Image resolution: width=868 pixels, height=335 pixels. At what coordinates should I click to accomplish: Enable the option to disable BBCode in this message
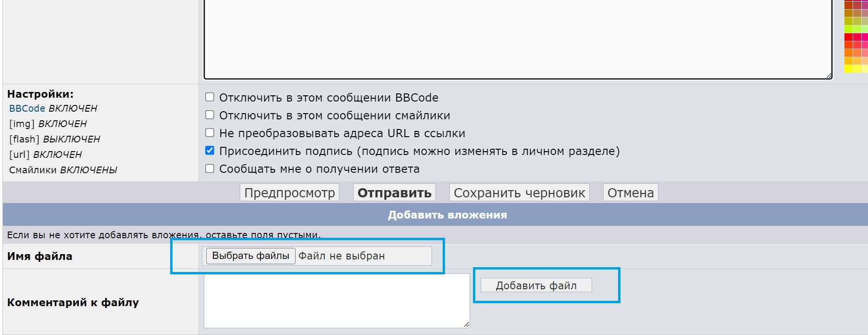pyautogui.click(x=210, y=97)
